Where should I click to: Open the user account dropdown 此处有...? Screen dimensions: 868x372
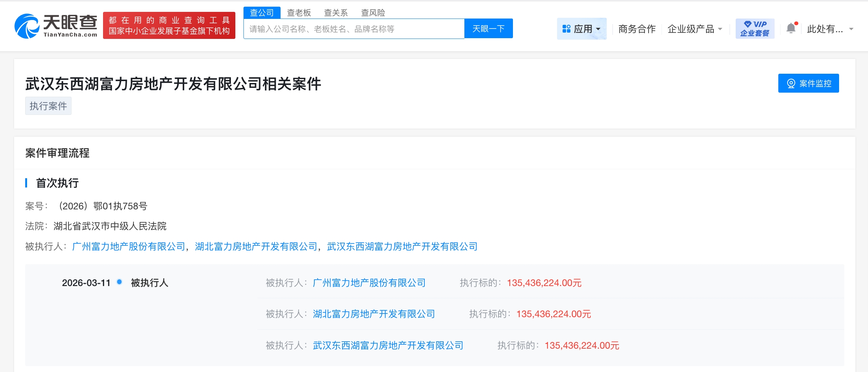click(830, 29)
